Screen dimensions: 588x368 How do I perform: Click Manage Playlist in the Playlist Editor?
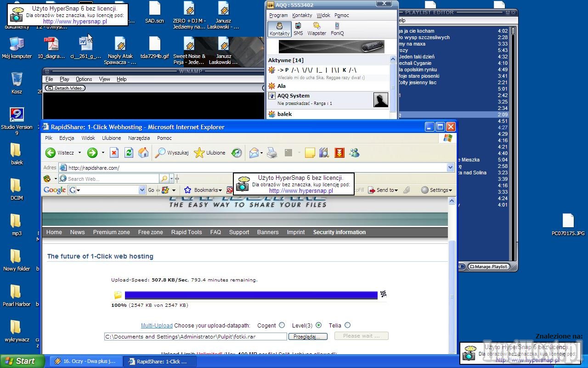(x=488, y=266)
